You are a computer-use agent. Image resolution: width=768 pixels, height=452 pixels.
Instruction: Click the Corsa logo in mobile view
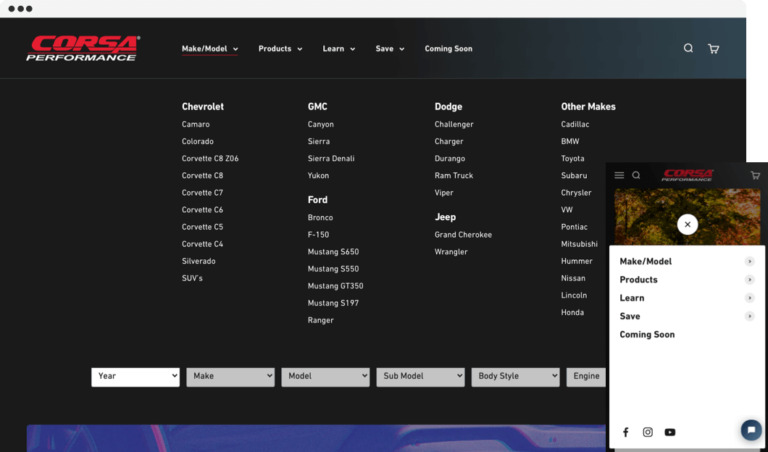pyautogui.click(x=687, y=175)
